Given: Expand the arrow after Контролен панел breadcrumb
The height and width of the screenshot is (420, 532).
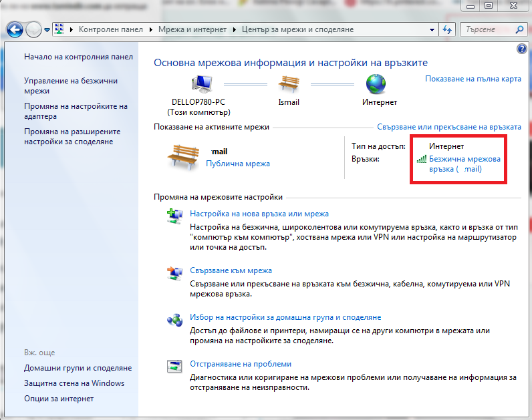Looking at the screenshot, I should [x=152, y=30].
